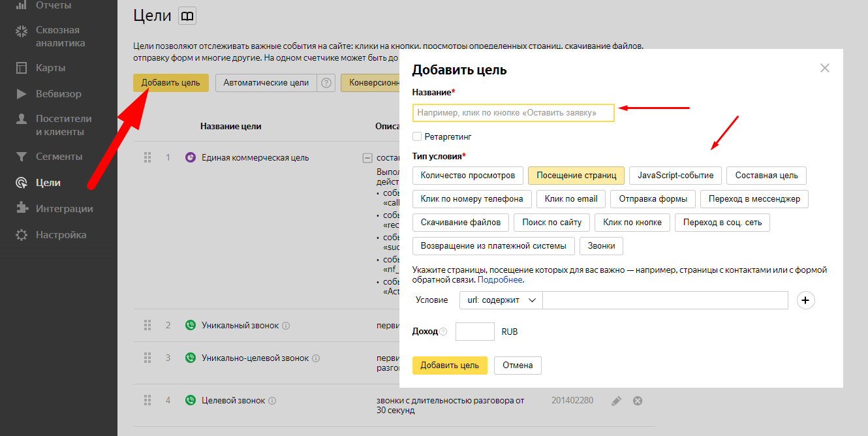
Task: Click the drag handle for Уникальный звонок row
Action: pyautogui.click(x=147, y=324)
